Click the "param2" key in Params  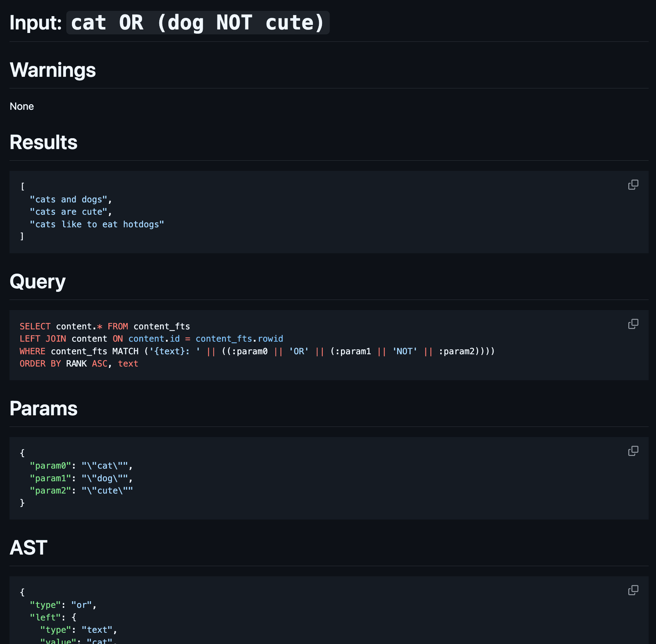tap(51, 491)
